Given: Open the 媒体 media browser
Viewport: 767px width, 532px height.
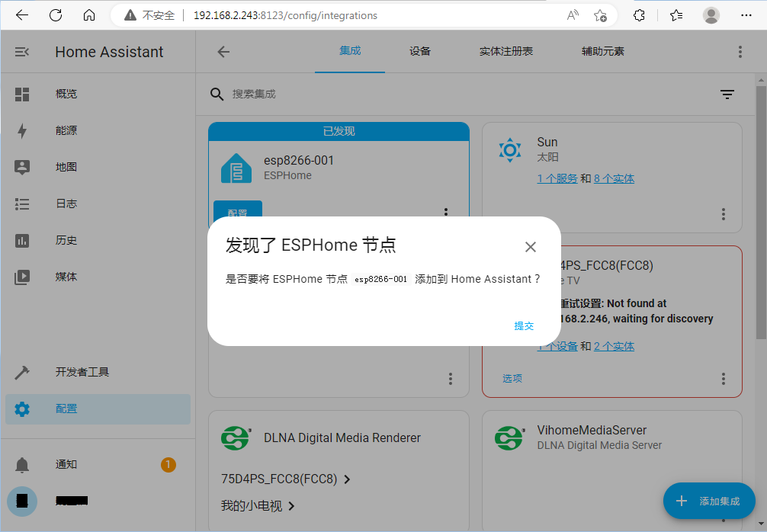Looking at the screenshot, I should 66,277.
